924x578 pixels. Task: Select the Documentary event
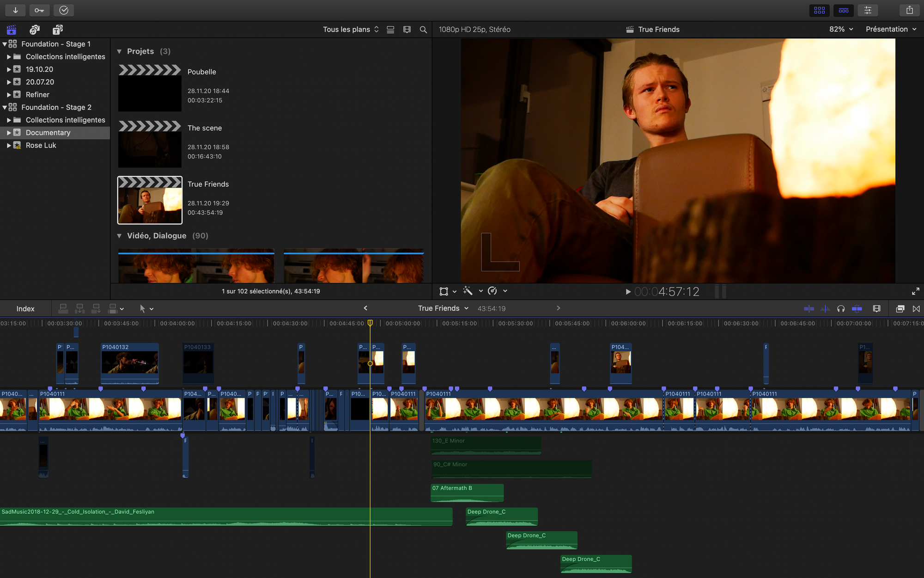pos(55,133)
